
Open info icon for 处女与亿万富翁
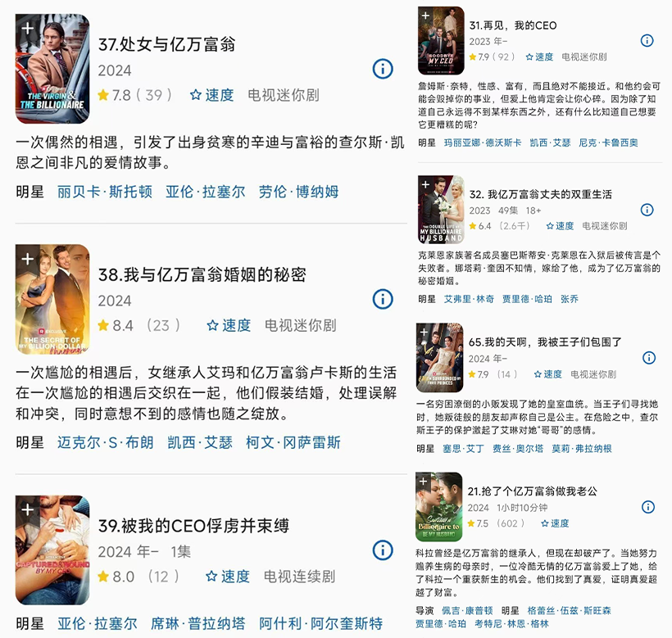(x=382, y=69)
